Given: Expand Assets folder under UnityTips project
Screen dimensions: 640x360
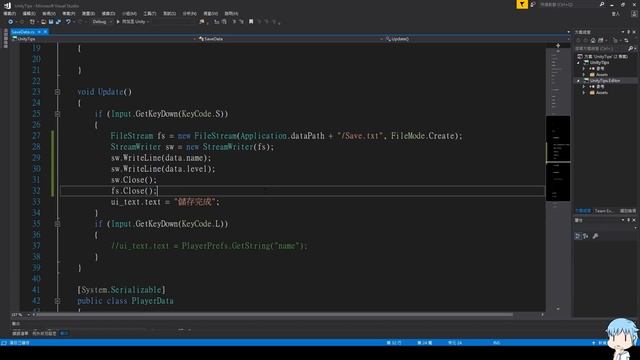Looking at the screenshot, I should point(584,75).
